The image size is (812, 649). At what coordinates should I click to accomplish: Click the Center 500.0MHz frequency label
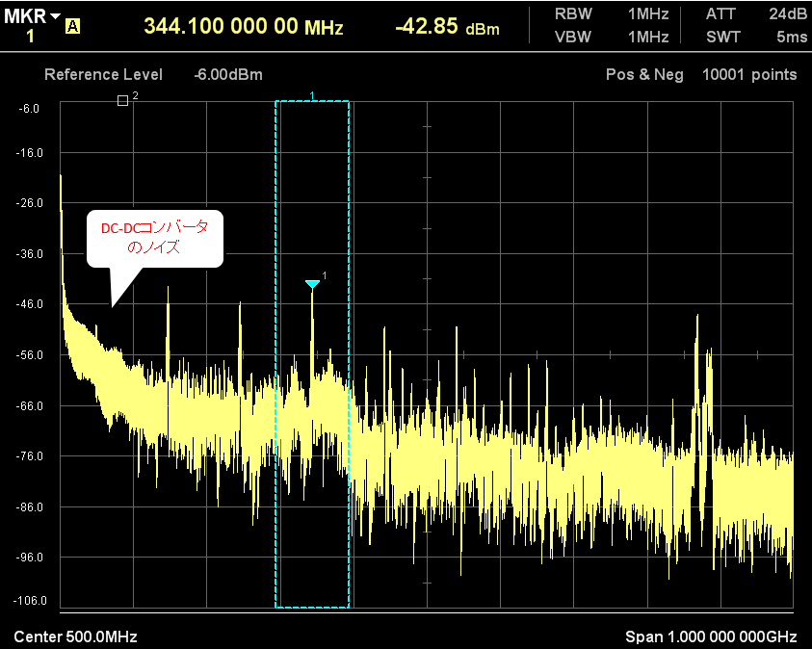tap(75, 636)
